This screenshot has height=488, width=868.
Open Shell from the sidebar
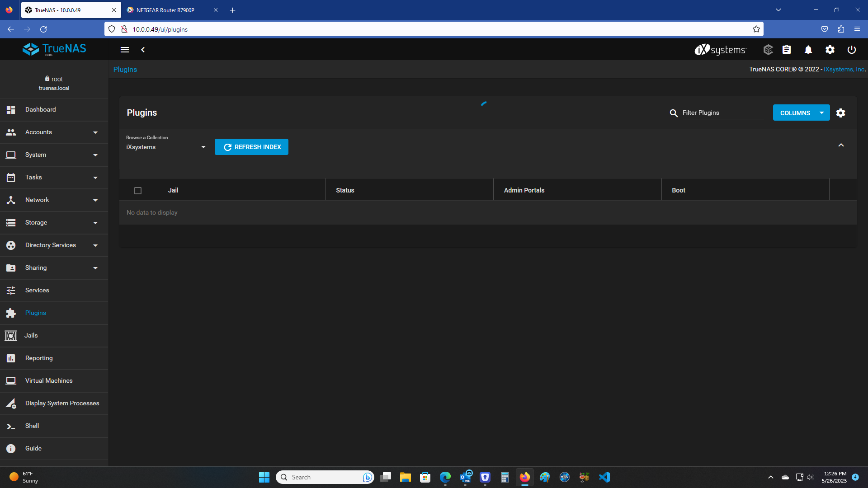click(x=32, y=426)
